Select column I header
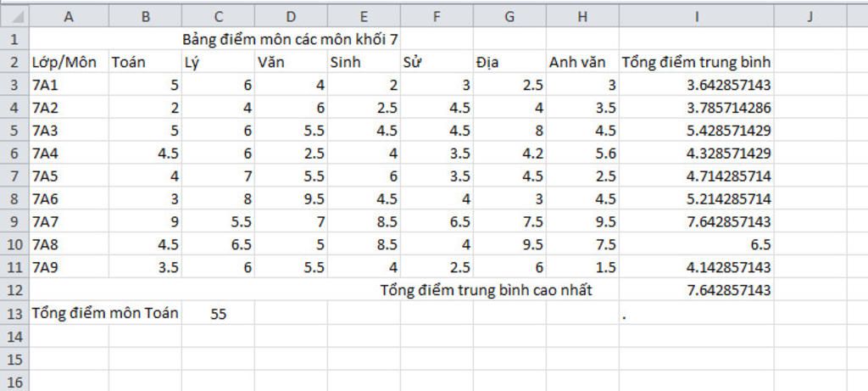The height and width of the screenshot is (391, 868). [697, 17]
